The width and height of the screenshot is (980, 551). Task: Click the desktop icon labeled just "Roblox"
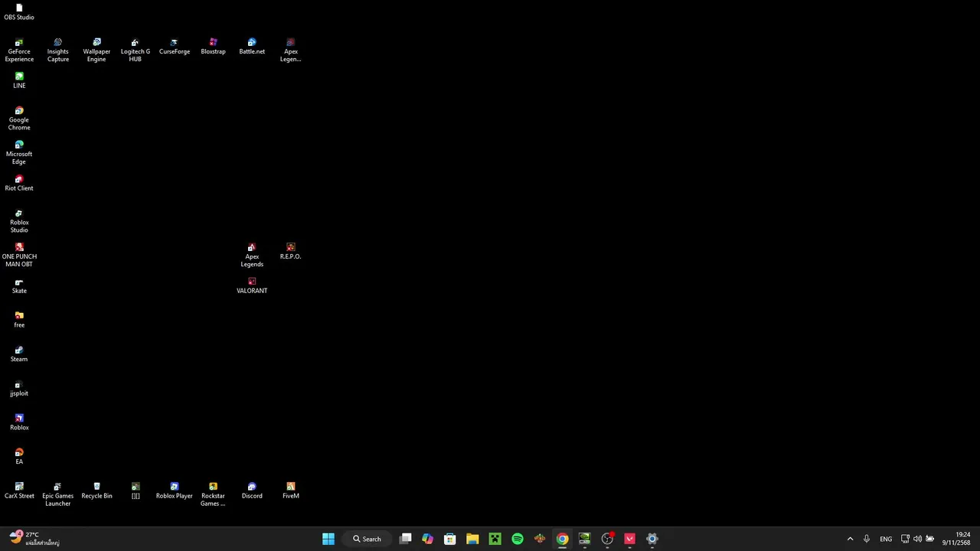pos(19,422)
